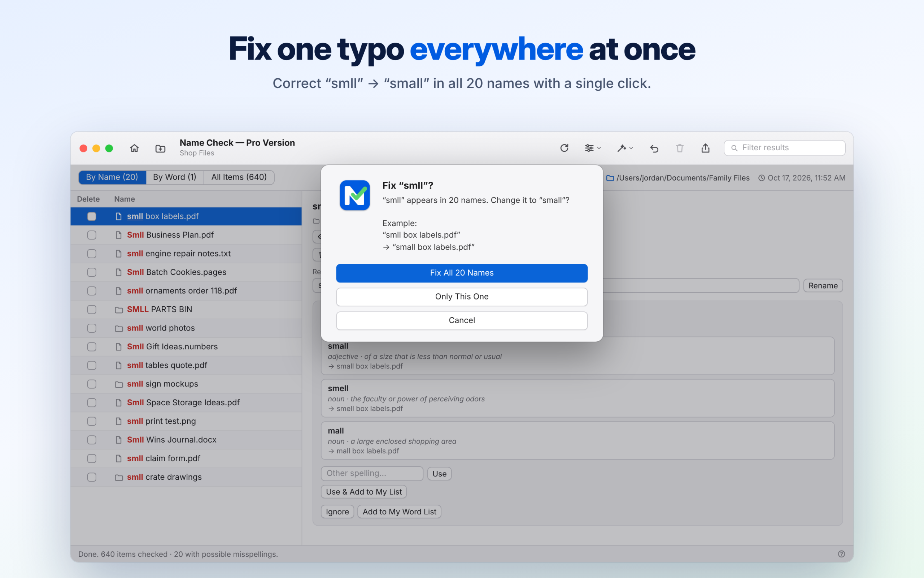The height and width of the screenshot is (578, 924).
Task: Select row Smll Wins Journal.docx
Action: (186, 440)
